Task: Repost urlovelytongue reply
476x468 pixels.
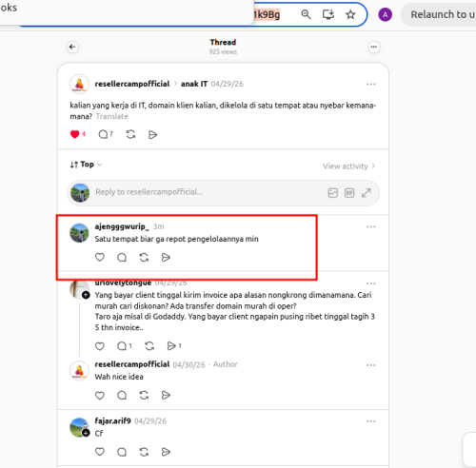Action: pyautogui.click(x=149, y=346)
